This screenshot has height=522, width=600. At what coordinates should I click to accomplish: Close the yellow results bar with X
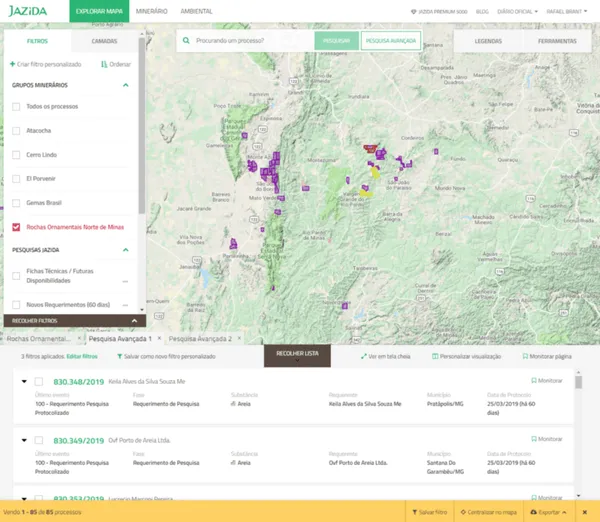(x=585, y=512)
